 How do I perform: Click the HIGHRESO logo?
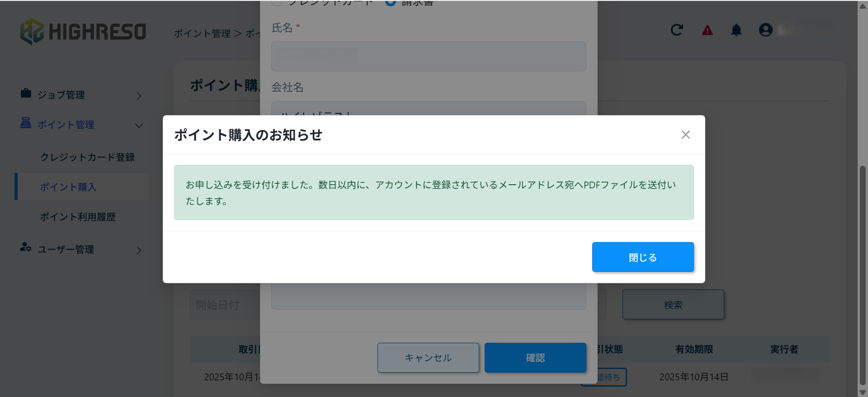pyautogui.click(x=83, y=32)
